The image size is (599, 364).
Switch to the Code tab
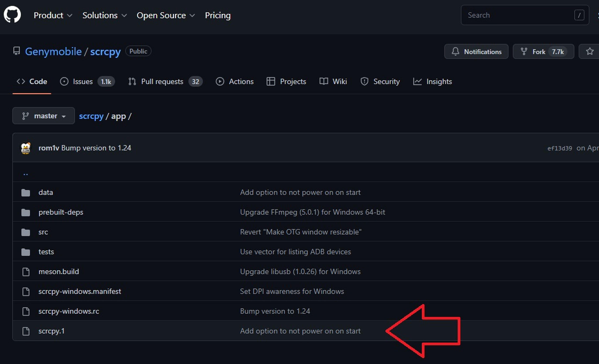[32, 81]
